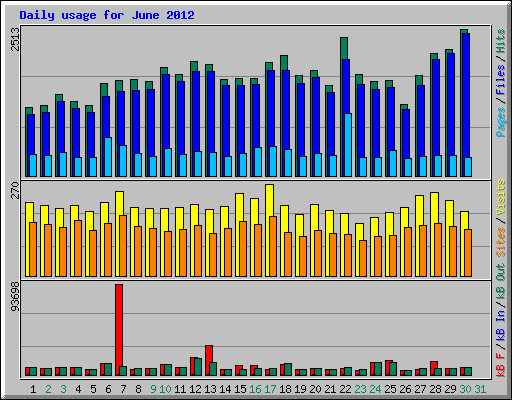Click the Files legend label
512x400 pixels.
[500, 80]
